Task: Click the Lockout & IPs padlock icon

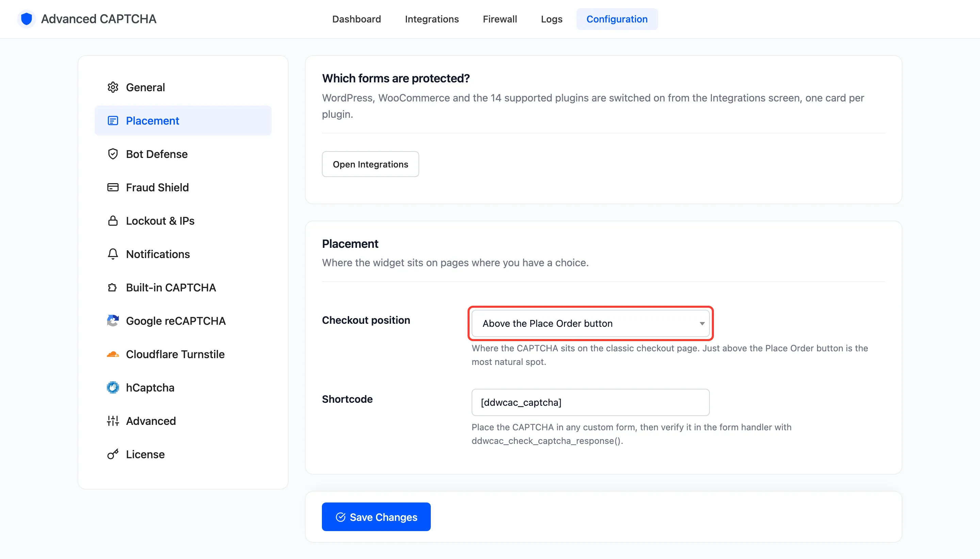Action: click(113, 221)
